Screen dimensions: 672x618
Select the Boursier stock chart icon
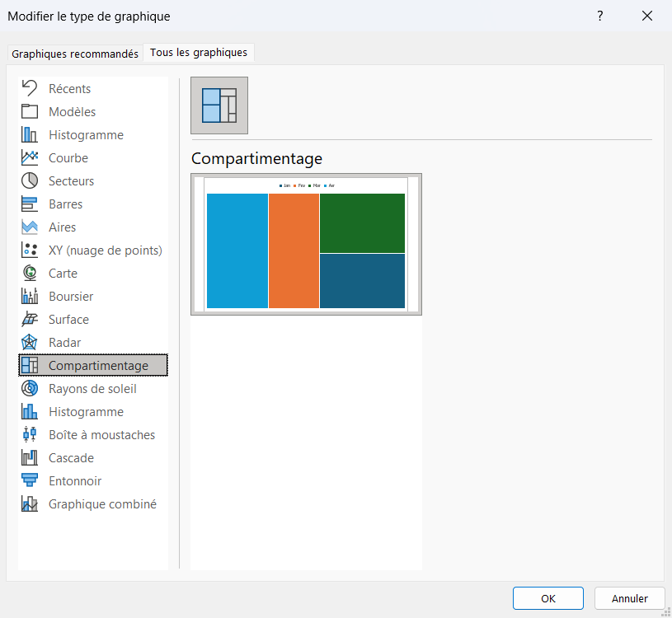coord(30,297)
